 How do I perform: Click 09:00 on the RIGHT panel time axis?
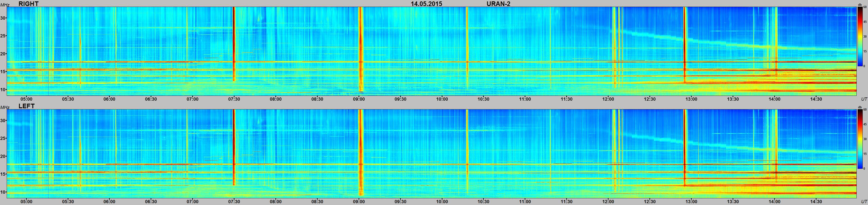(x=359, y=99)
